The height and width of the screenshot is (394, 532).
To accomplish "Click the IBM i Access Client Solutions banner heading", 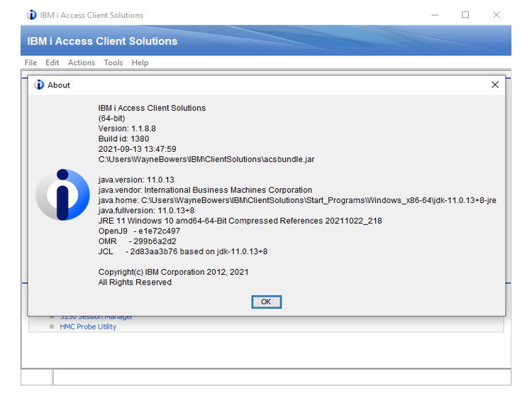I will coord(102,41).
